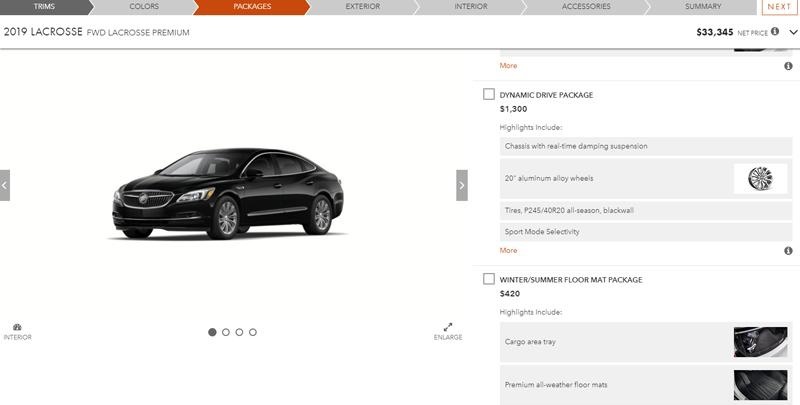
Task: Switch to the Accessories step tab
Action: (586, 7)
